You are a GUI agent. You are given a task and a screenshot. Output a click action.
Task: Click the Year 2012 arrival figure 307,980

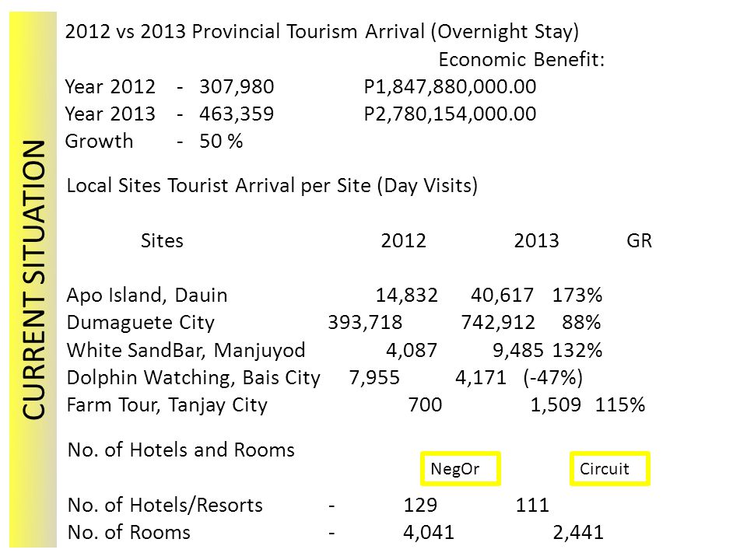pyautogui.click(x=237, y=86)
